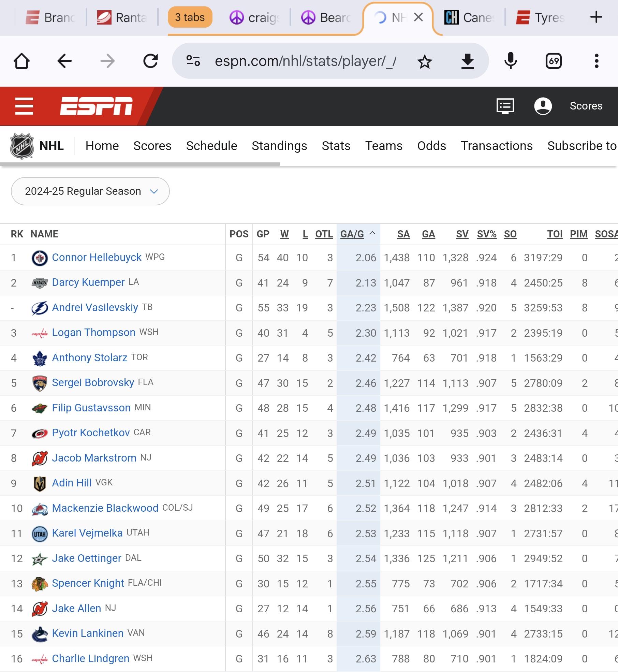Viewport: 618px width, 672px height.
Task: Switch to the Tyres browser tab
Action: tap(541, 17)
